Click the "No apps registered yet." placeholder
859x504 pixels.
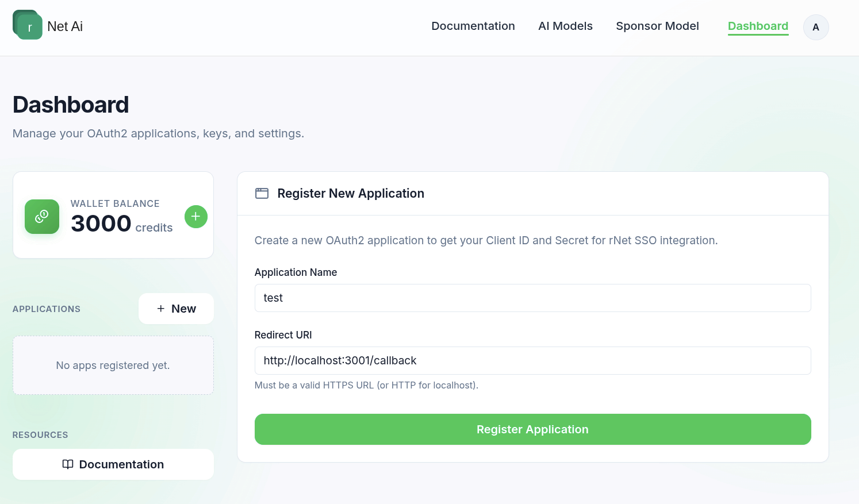point(113,366)
